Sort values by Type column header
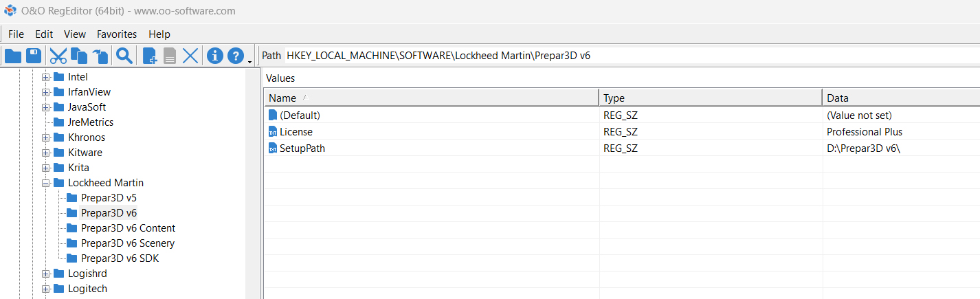The image size is (980, 299). pyautogui.click(x=710, y=98)
